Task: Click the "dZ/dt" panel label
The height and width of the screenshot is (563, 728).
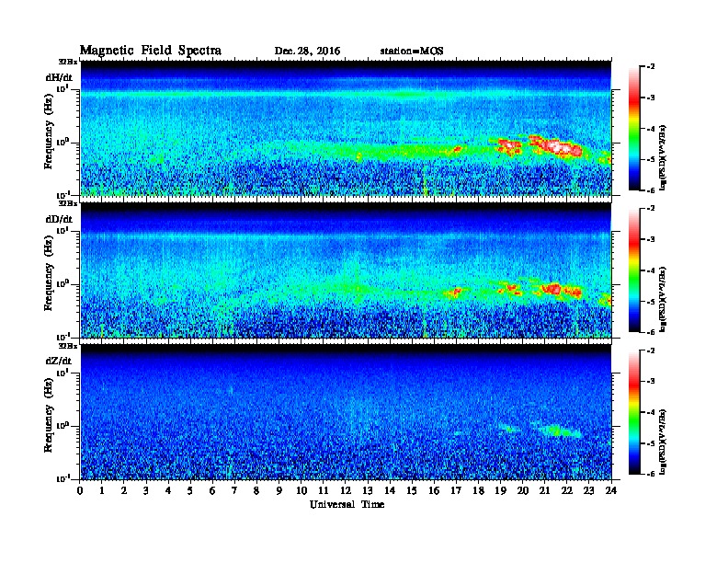Action: [x=59, y=361]
